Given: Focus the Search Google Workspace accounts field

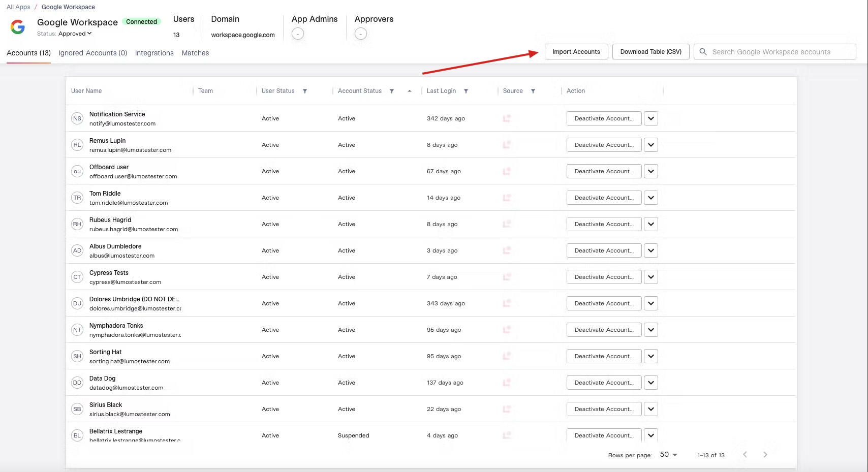Looking at the screenshot, I should [x=775, y=52].
